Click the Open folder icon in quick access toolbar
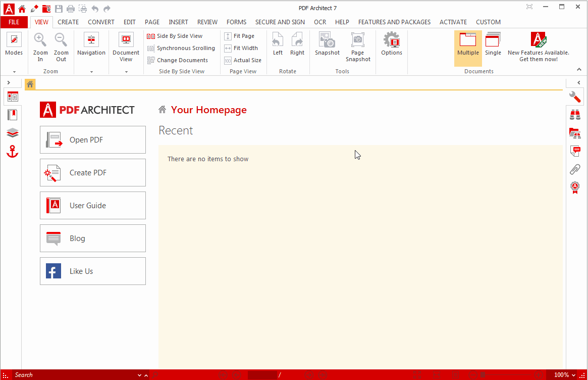The height and width of the screenshot is (380, 588). (46, 9)
